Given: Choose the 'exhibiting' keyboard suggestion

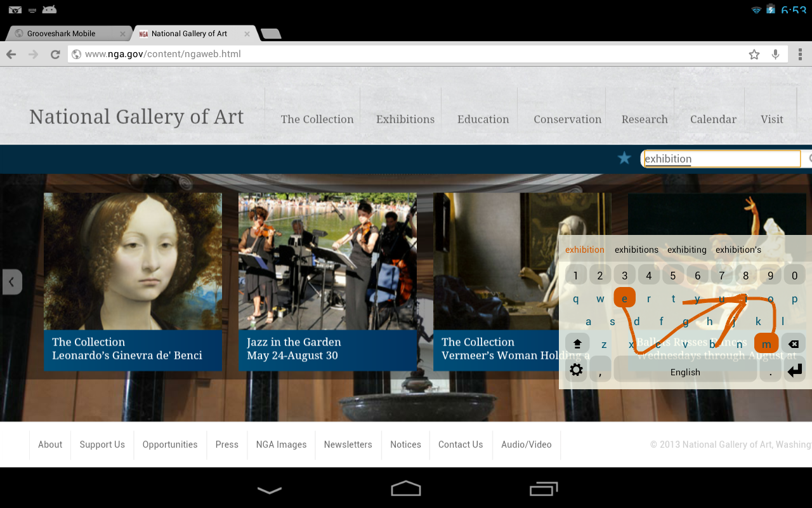Looking at the screenshot, I should coord(687,250).
